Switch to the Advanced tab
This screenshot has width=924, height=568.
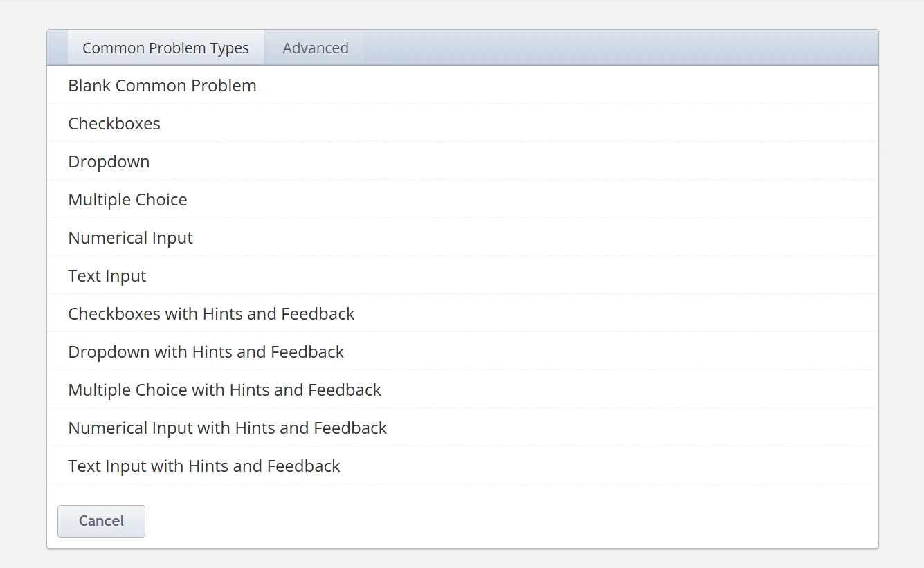click(x=316, y=48)
